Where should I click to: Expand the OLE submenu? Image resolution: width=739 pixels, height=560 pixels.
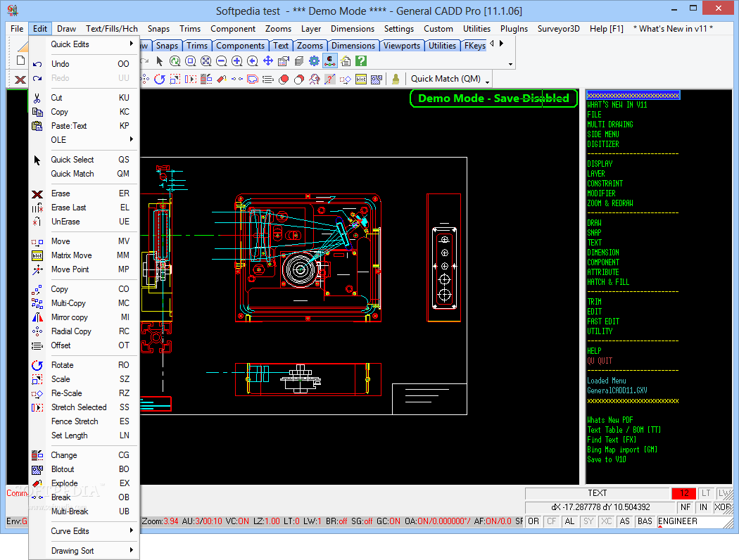[84, 140]
